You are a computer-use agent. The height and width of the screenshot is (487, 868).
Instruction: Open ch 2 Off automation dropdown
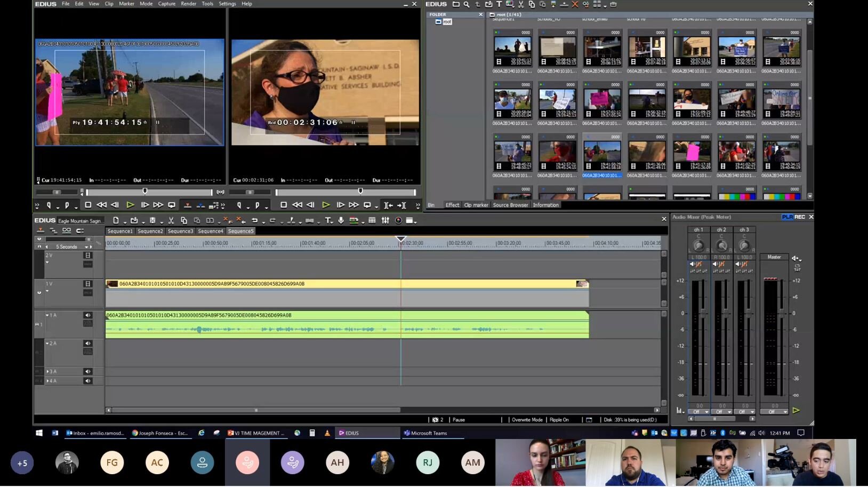coord(721,412)
